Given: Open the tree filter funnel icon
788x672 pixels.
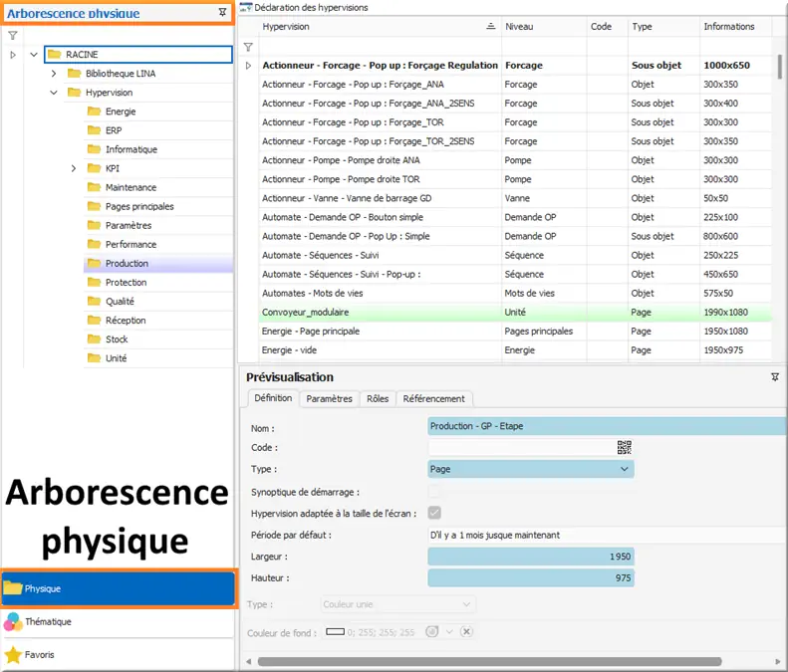Looking at the screenshot, I should (13, 36).
